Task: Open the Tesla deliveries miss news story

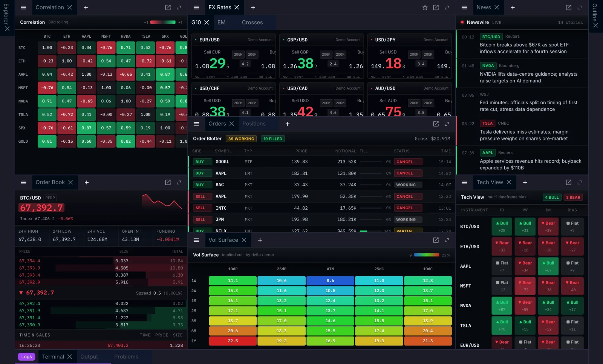Action: 522,131
